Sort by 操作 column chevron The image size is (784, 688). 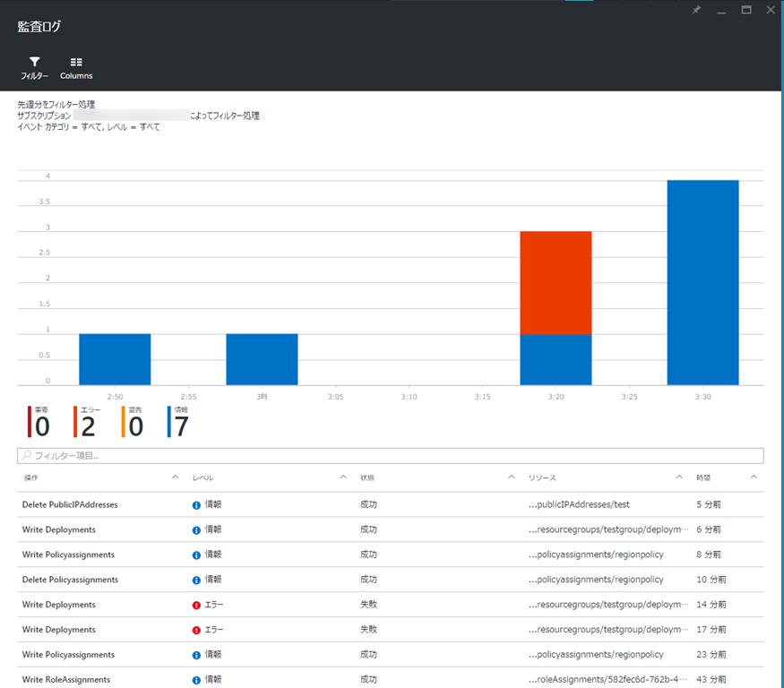tap(175, 477)
